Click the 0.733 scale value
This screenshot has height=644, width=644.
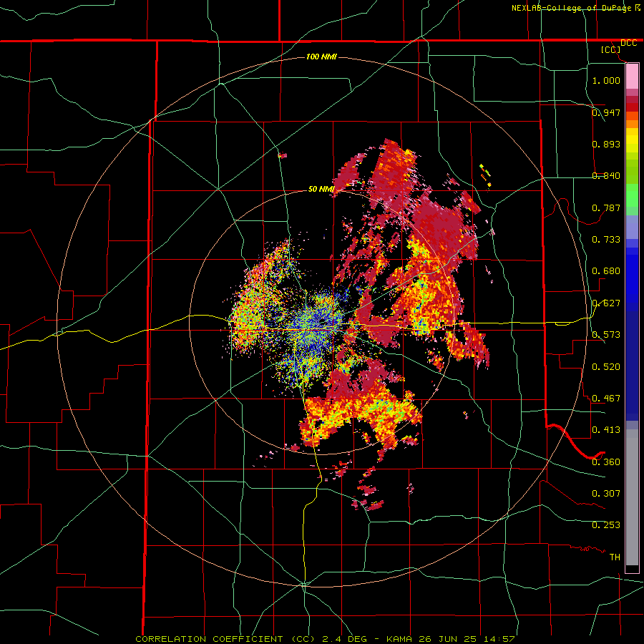point(606,240)
